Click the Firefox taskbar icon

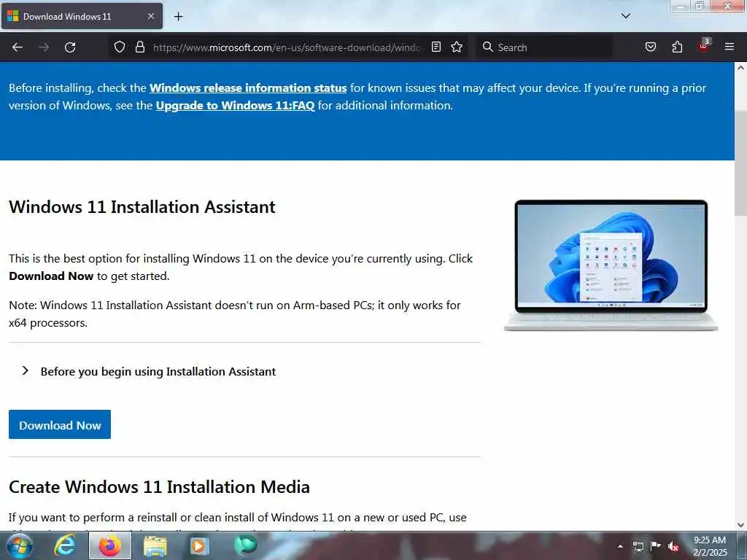click(x=110, y=545)
